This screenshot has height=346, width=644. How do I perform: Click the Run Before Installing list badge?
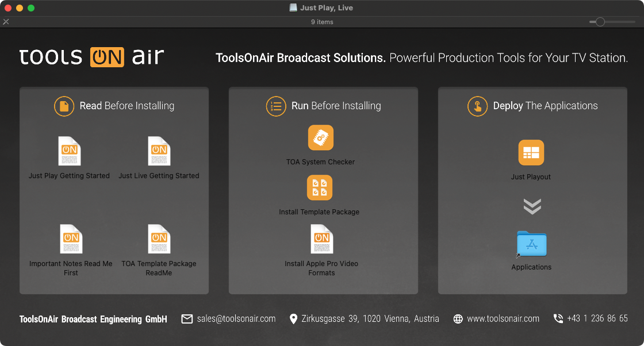click(x=276, y=106)
